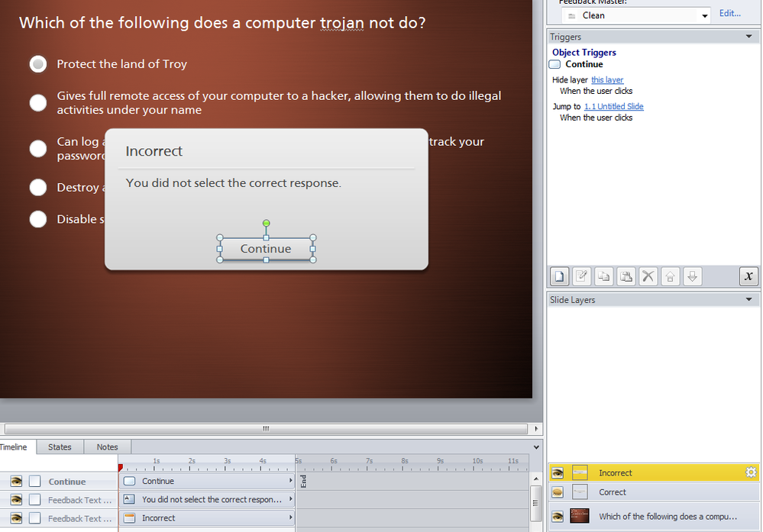Screen dimensions: 763x532
Task: Click the Feedback Master Clean layout icon
Action: click(x=572, y=16)
